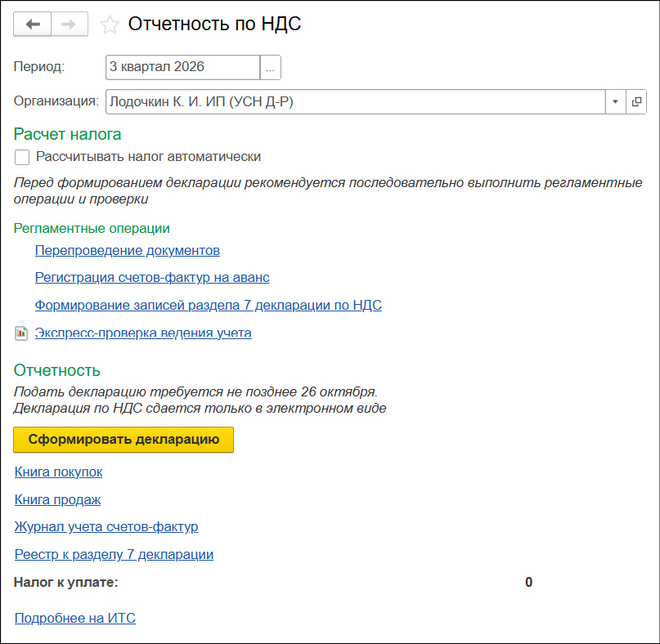Click the 'Период:' label
Viewport: 660px width, 644px height.
[39, 67]
